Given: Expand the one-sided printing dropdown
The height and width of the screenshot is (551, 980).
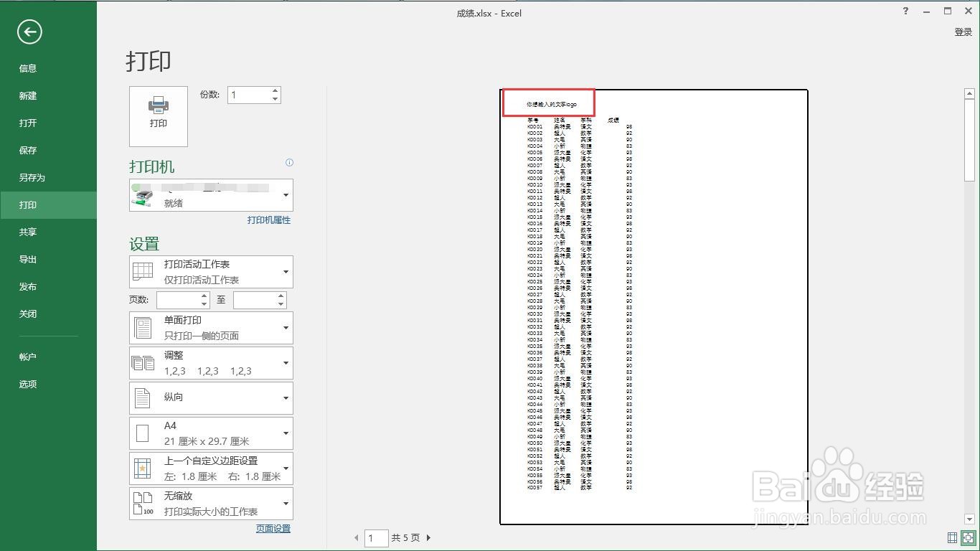Looking at the screenshot, I should 211,328.
